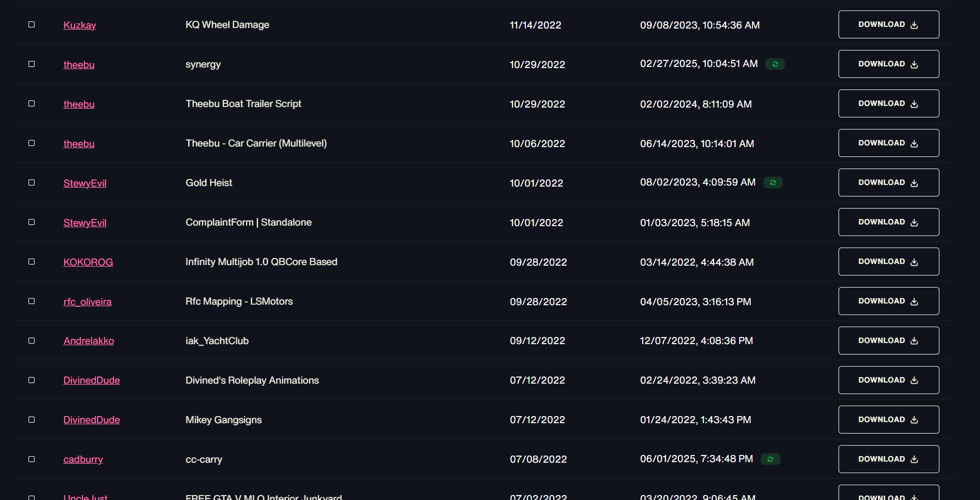Click timestamp '06/01/2025, 7:34:48 PM'
Image resolution: width=980 pixels, height=500 pixels.
pos(696,459)
